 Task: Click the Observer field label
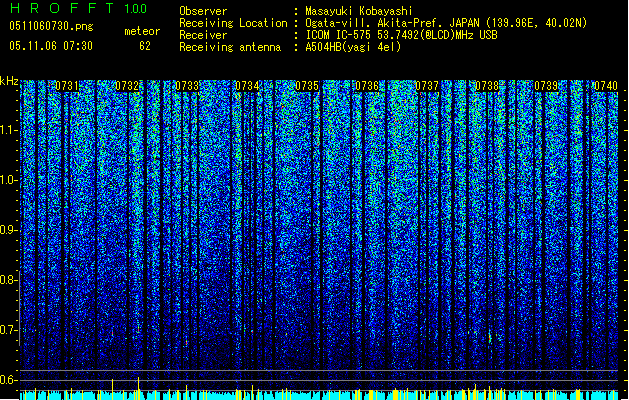pos(203,11)
